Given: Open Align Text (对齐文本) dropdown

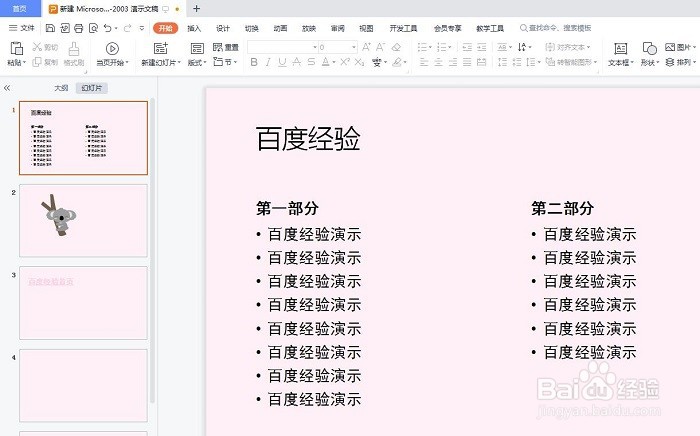Looking at the screenshot, I should [567, 47].
